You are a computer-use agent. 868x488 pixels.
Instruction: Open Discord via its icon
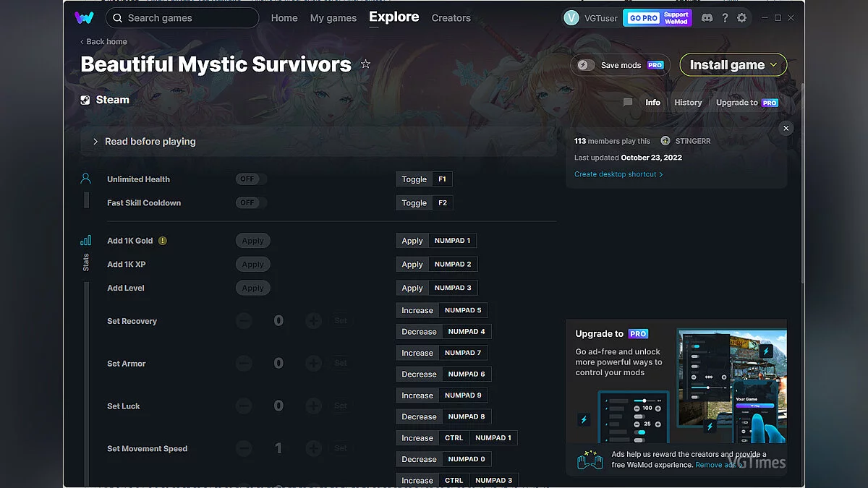(x=707, y=18)
